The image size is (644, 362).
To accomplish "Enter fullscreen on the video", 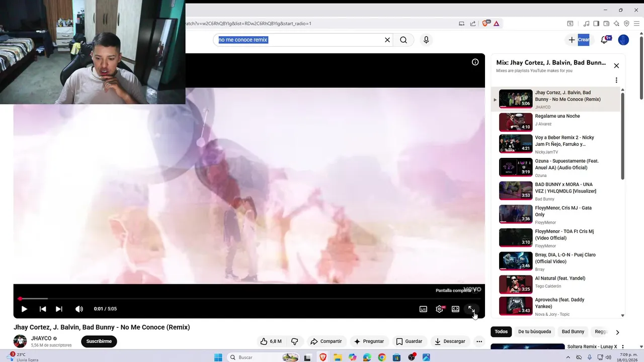I will point(471,309).
